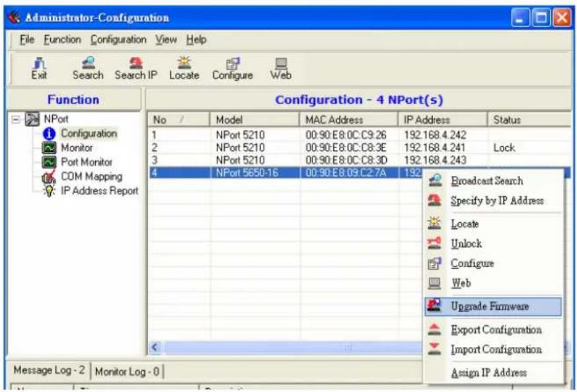Select Port Monitor in function tree
The height and width of the screenshot is (392, 577).
(87, 162)
